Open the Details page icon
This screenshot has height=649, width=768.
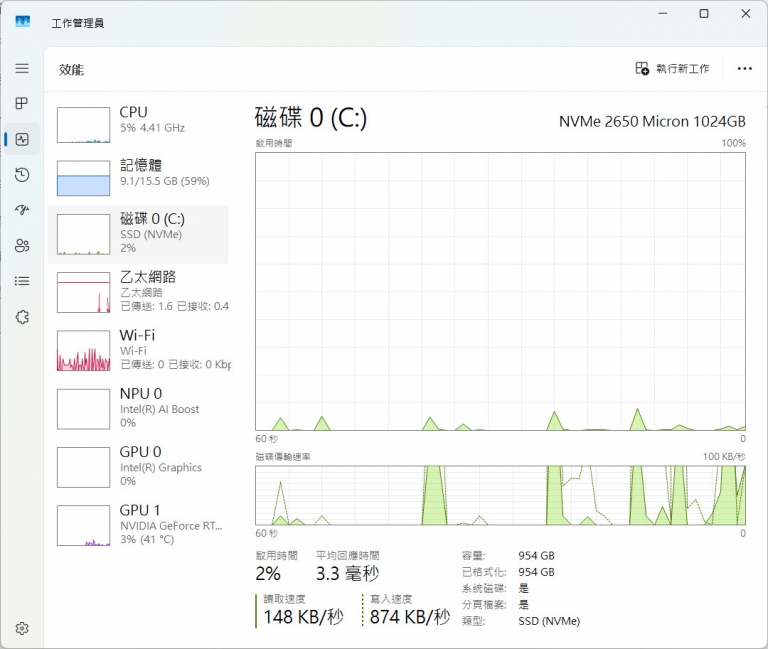click(22, 281)
